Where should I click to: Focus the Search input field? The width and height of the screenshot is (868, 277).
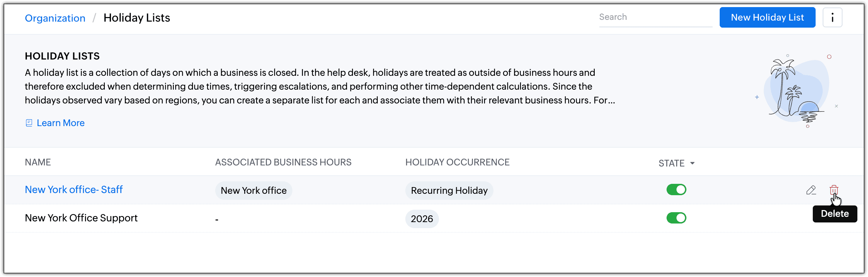[655, 17]
